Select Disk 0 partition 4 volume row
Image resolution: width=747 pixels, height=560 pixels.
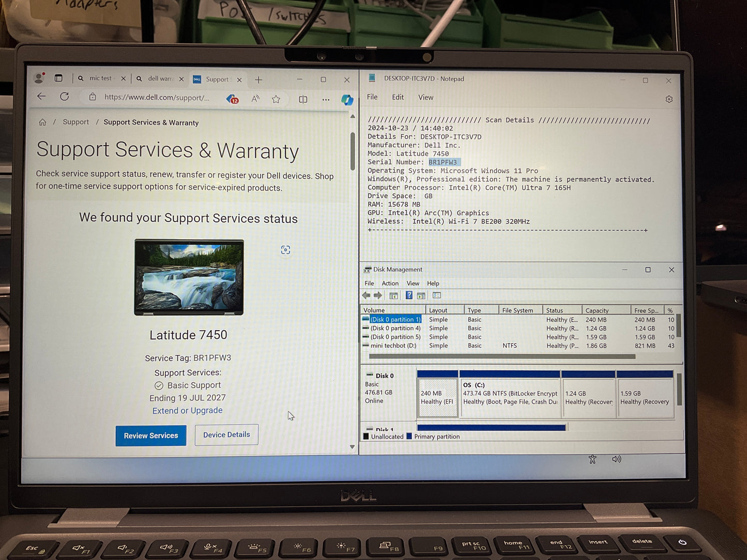coord(517,328)
